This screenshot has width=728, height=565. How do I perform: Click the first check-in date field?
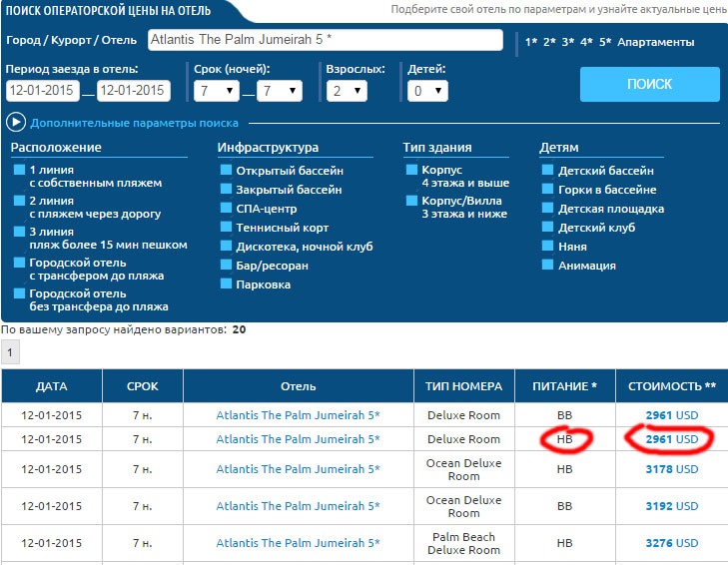42,91
